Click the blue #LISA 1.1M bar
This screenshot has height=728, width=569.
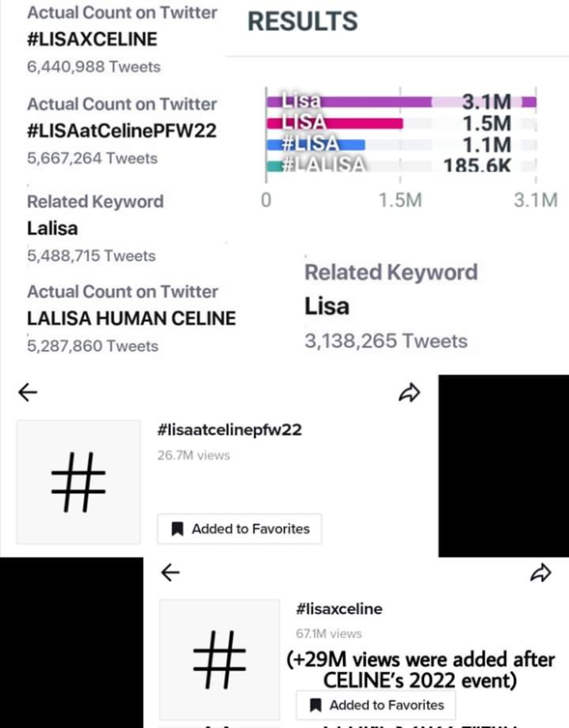pos(316,145)
